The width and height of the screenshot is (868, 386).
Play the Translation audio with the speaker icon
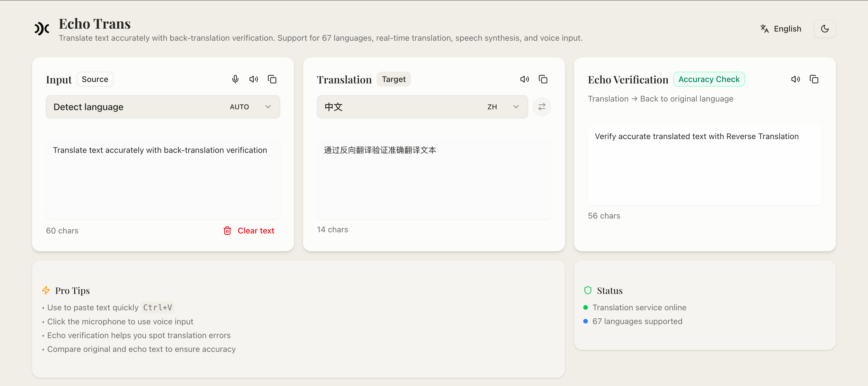tap(524, 79)
